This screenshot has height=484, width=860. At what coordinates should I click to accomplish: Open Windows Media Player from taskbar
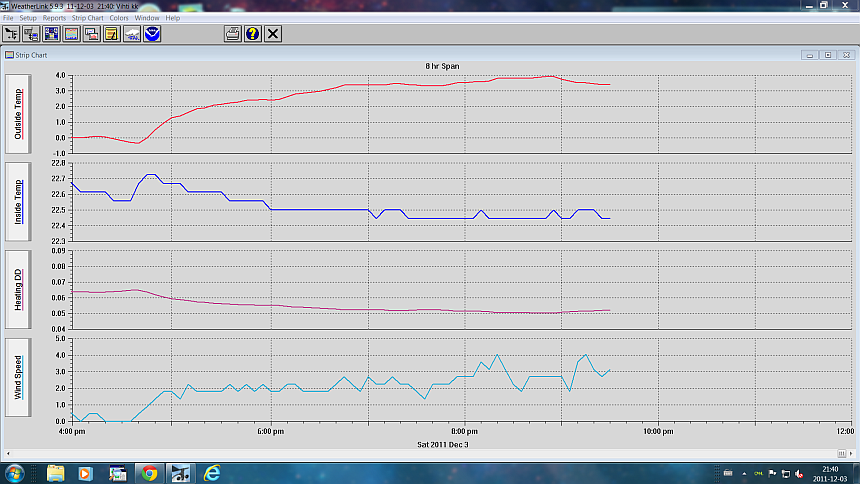coord(85,473)
